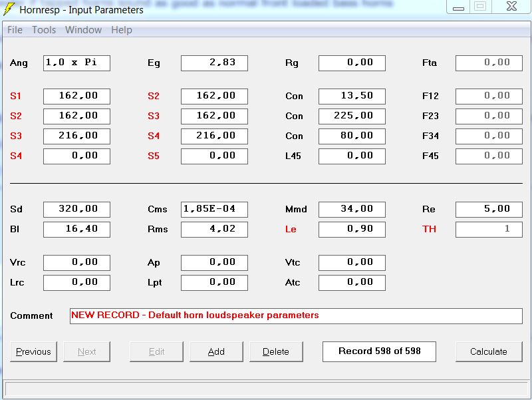Image resolution: width=532 pixels, height=400 pixels.
Task: Open the Tools menu
Action: [x=44, y=30]
